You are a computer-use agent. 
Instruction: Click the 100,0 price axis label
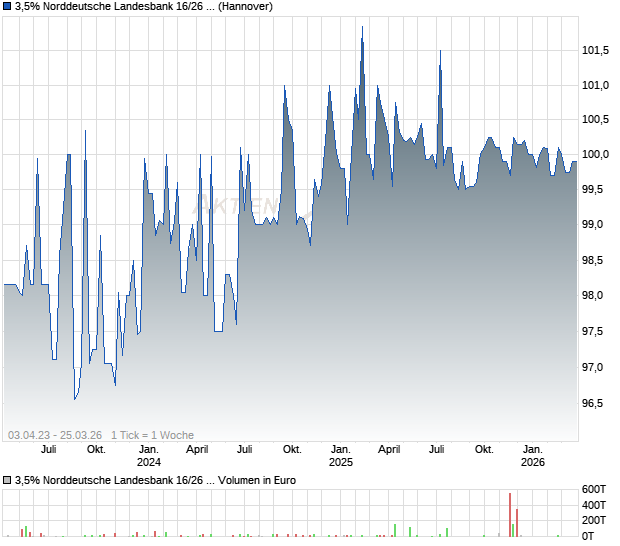596,155
